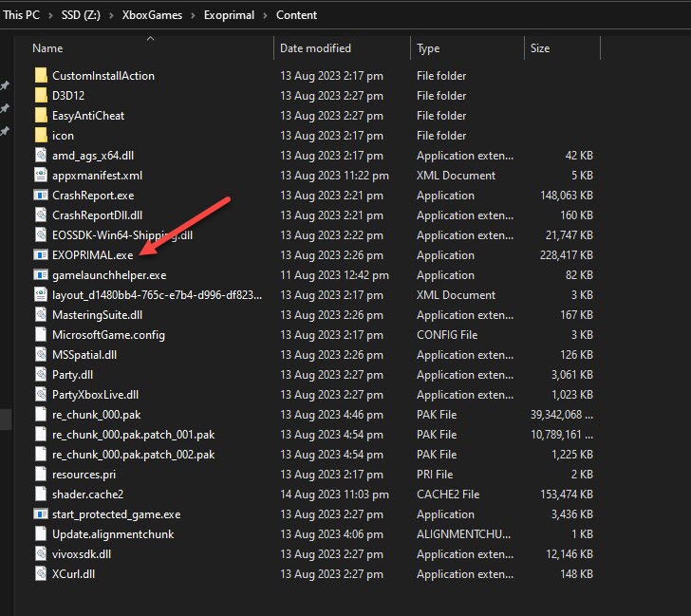This screenshot has height=616, width=691.
Task: Click the 228,417 KB size of EXOPRIMAL.exe
Action: tap(567, 255)
